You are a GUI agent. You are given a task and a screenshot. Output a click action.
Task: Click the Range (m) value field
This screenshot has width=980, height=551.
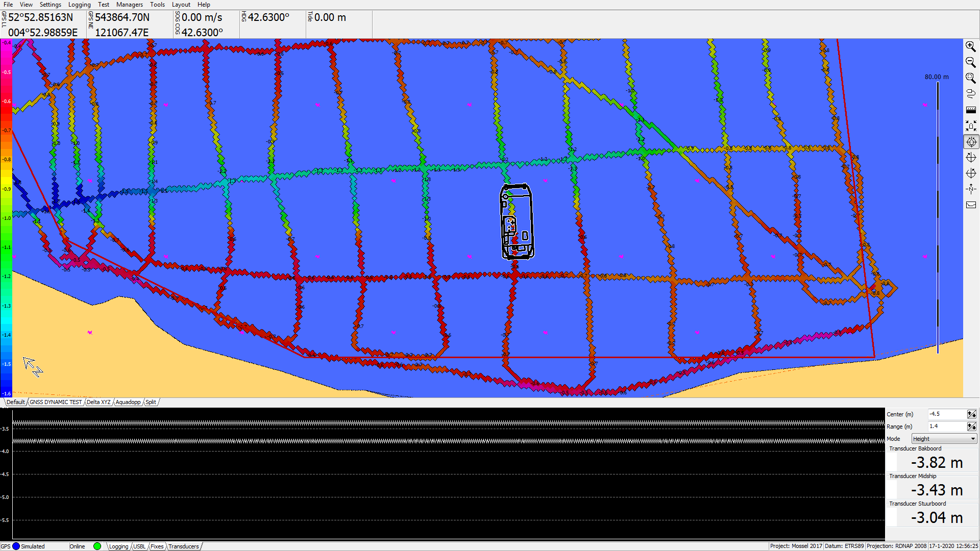pyautogui.click(x=947, y=427)
